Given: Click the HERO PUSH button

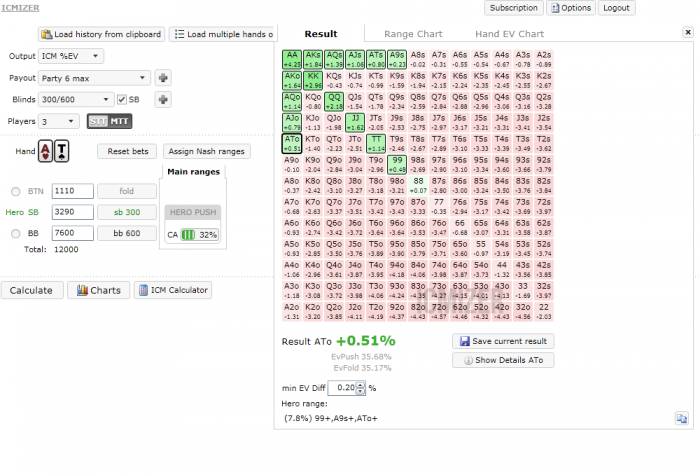Looking at the screenshot, I should [193, 212].
